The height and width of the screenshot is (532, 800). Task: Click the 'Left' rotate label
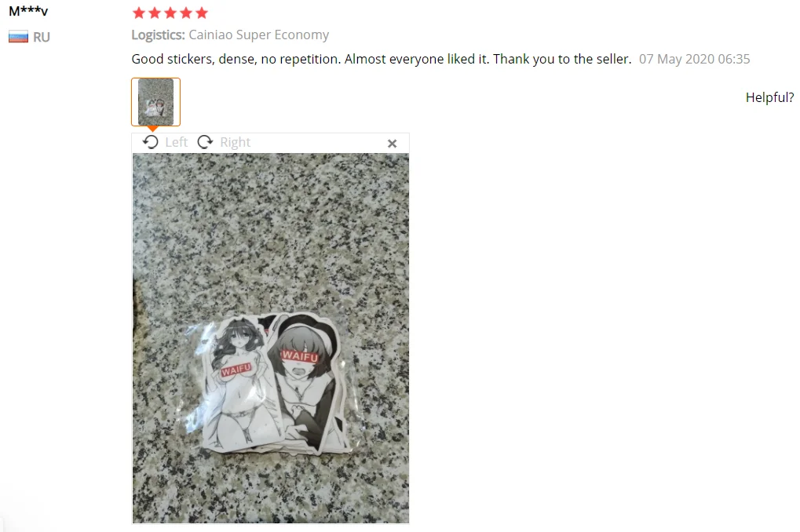pyautogui.click(x=176, y=142)
